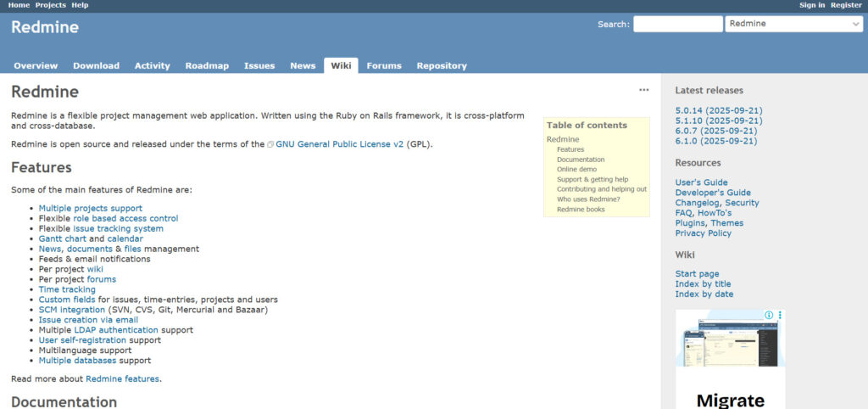Viewport: 868px width, 409px height.
Task: Open wiki Index by title
Action: click(703, 284)
